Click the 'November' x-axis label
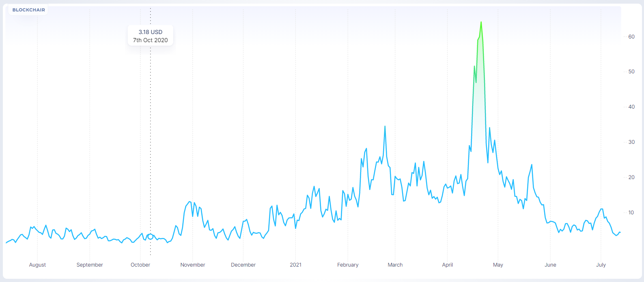644x282 pixels. pos(193,265)
